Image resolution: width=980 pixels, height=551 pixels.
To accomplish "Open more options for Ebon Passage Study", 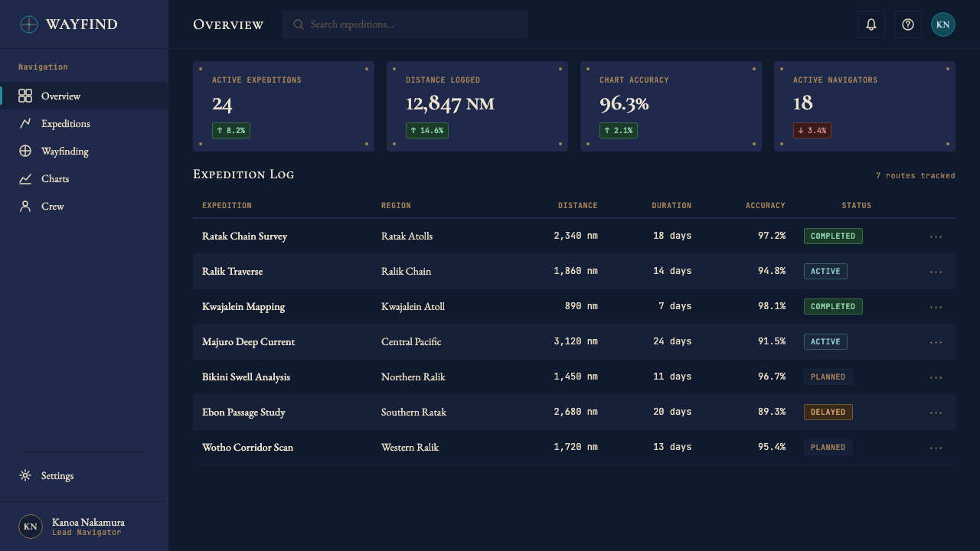I will [x=936, y=412].
